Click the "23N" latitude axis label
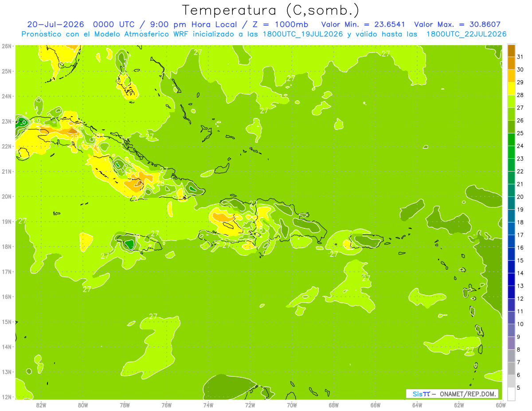Image resolution: width=532 pixels, height=411 pixels. pyautogui.click(x=7, y=121)
